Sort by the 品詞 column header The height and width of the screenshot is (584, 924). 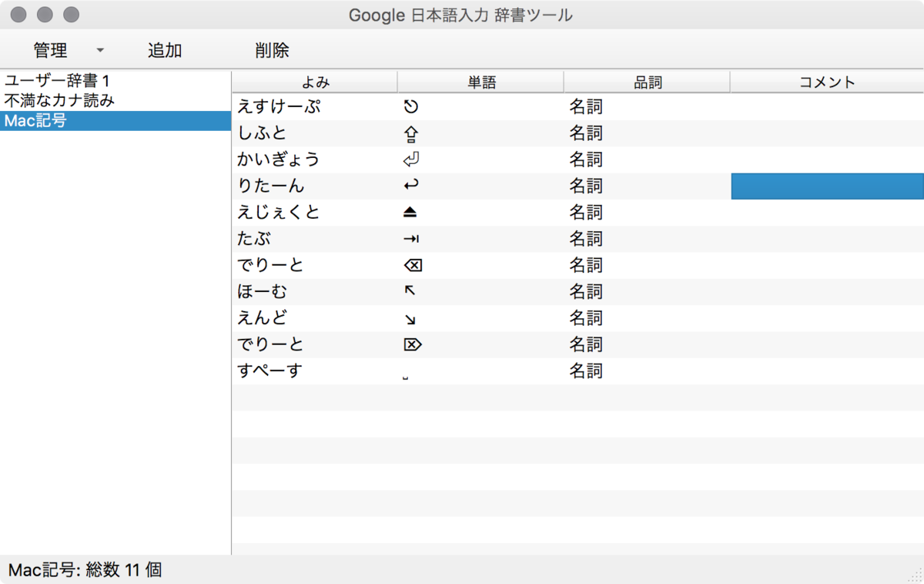tap(648, 82)
